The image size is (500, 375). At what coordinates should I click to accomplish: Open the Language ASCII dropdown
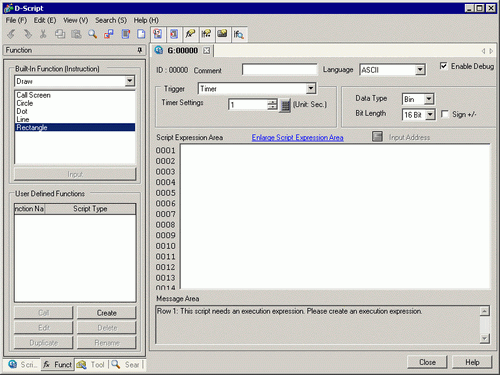(420, 70)
